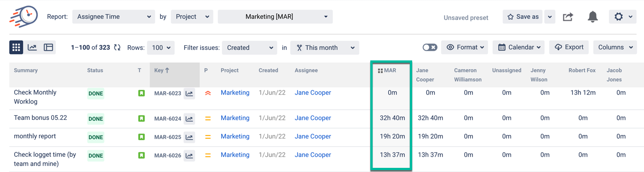Switch to chart view
The width and height of the screenshot is (644, 172).
32,47
